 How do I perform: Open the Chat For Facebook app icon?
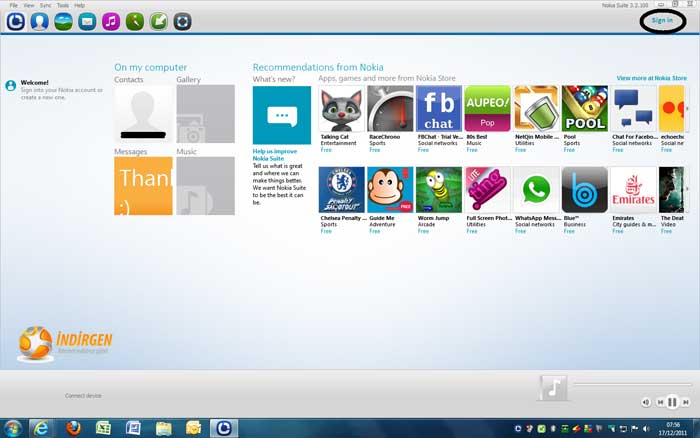[x=633, y=108]
